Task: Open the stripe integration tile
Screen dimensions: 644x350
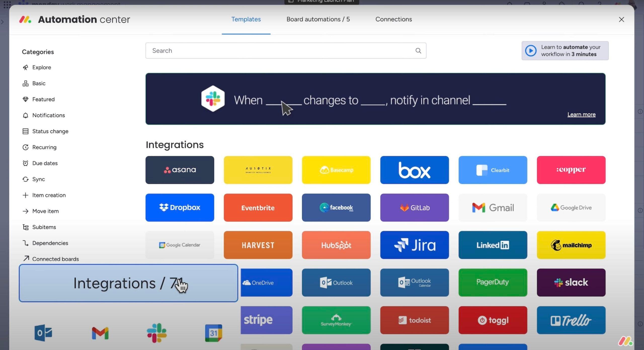Action: click(x=266, y=320)
